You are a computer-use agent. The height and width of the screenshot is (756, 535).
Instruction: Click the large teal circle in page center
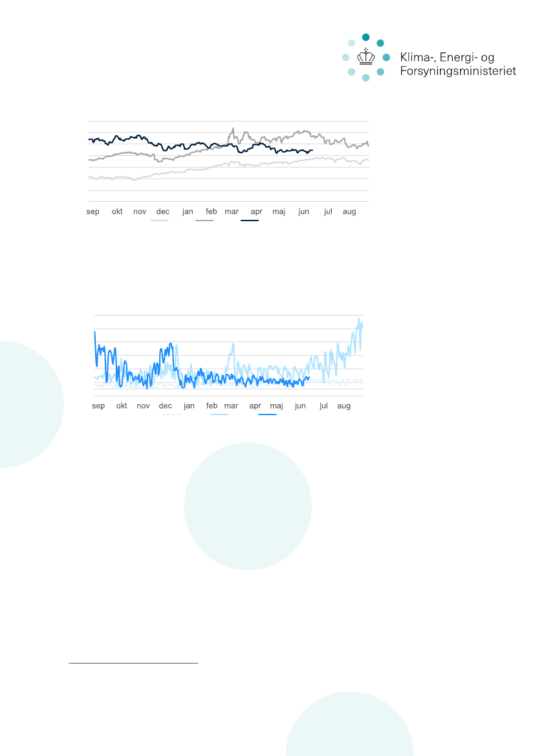248,506
